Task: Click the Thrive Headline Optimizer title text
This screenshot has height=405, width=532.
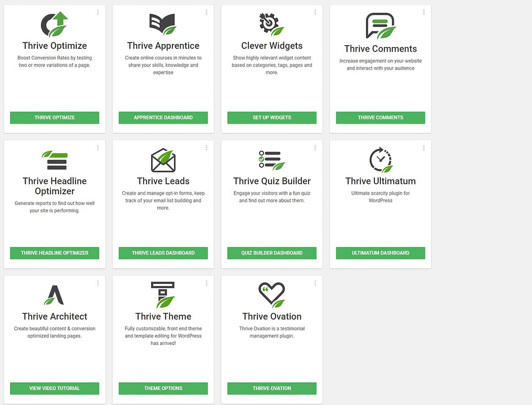Action: point(55,186)
